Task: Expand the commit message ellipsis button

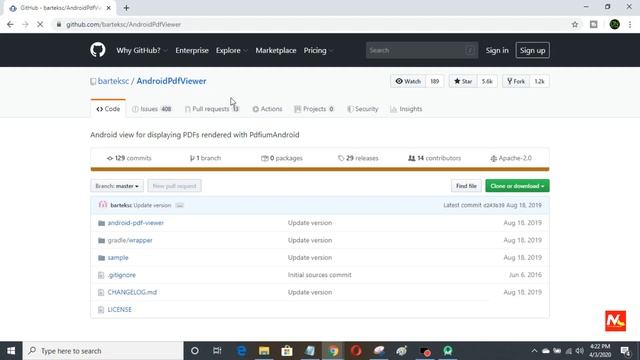Action: pyautogui.click(x=180, y=205)
